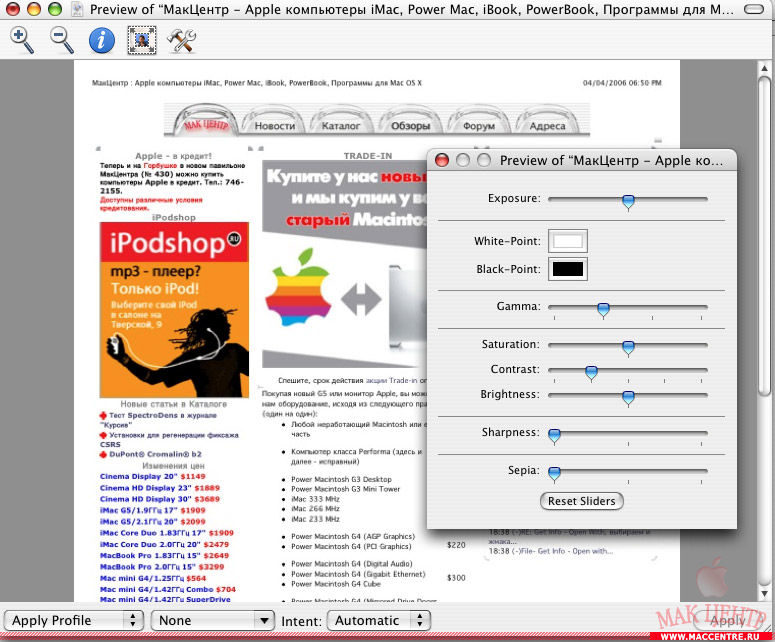Screen dimensions: 775x642
Task: Open the Новости tab on the page
Action: coord(275,126)
